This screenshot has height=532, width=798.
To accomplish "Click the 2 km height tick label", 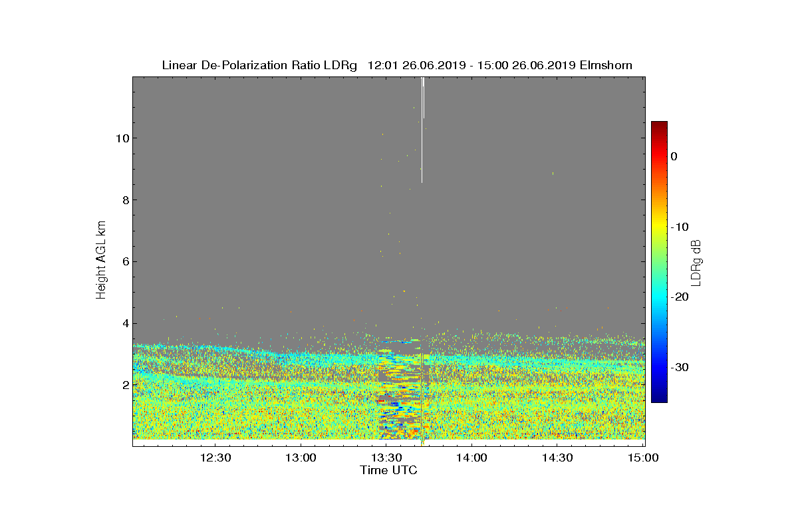I will [124, 385].
